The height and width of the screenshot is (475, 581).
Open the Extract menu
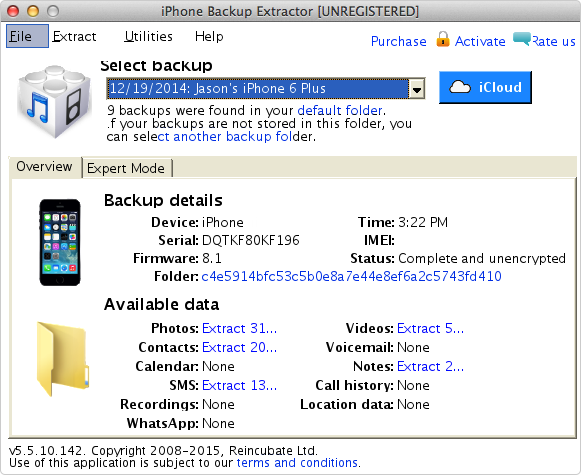click(x=74, y=36)
